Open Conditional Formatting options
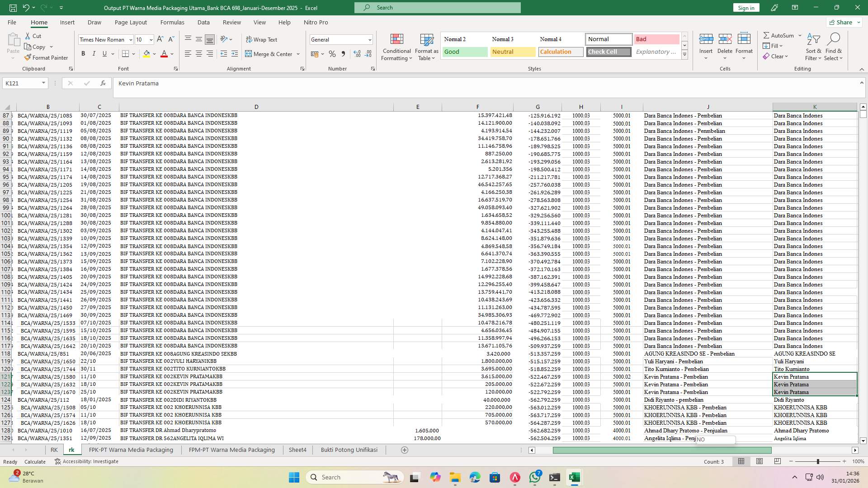The image size is (868, 488). (x=396, y=47)
